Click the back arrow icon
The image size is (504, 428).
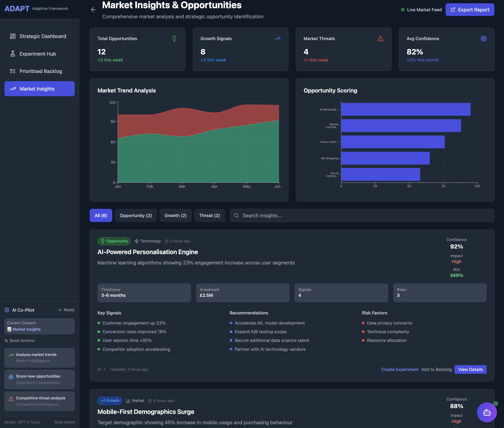93,10
